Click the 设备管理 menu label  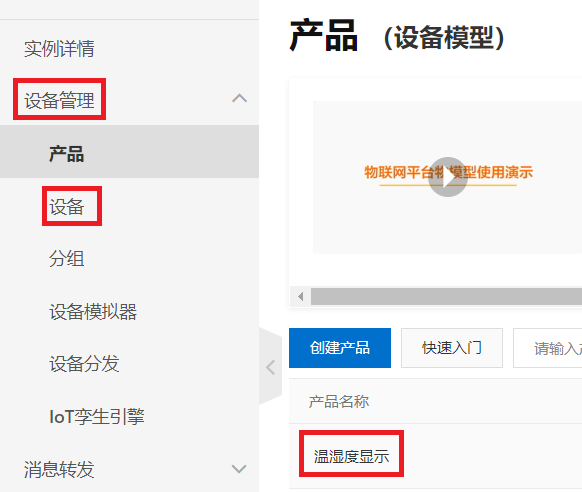[59, 100]
